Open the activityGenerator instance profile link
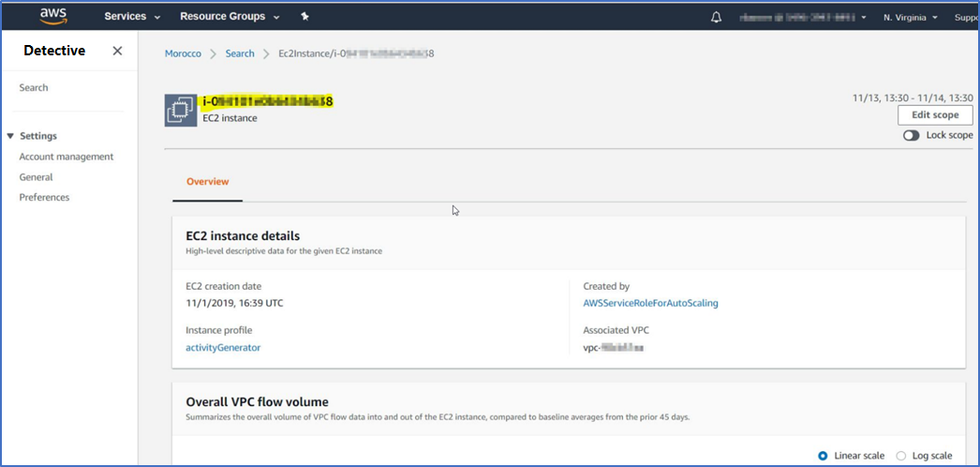Viewport: 980px width, 467px height. coord(223,347)
